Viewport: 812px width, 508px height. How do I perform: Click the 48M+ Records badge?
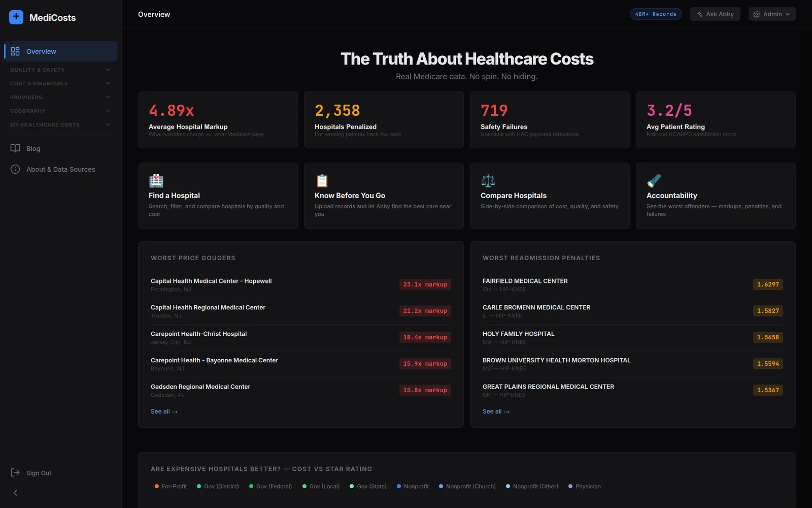tap(656, 14)
